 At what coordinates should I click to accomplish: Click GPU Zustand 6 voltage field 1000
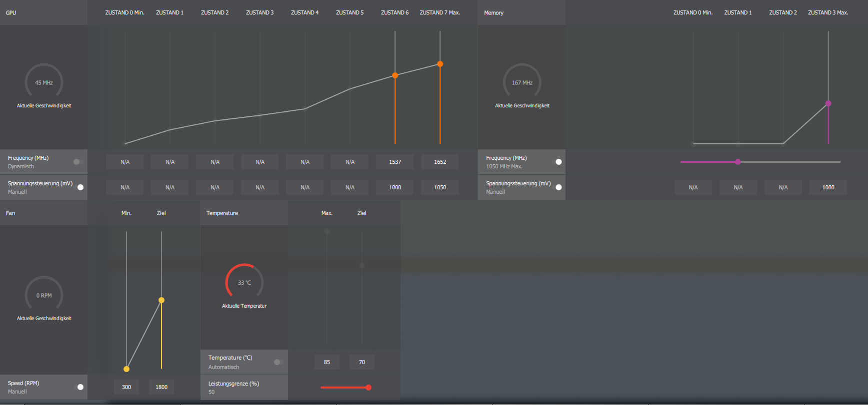click(395, 187)
